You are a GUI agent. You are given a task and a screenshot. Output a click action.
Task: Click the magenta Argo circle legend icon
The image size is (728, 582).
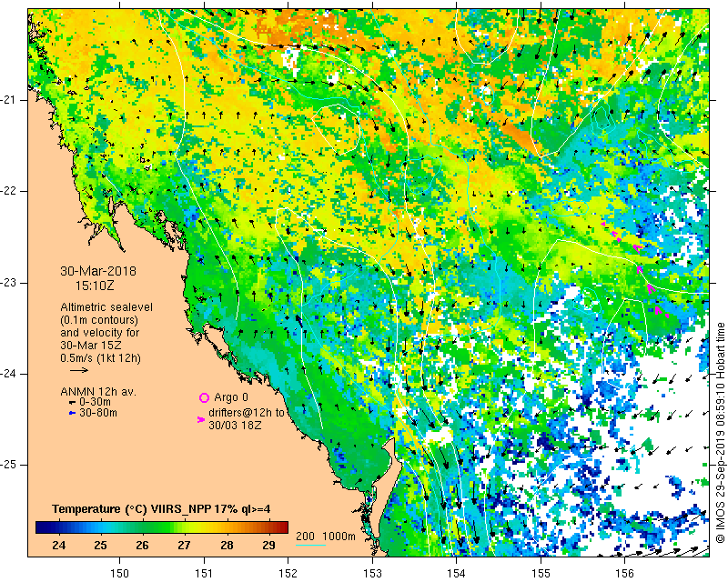pos(204,397)
